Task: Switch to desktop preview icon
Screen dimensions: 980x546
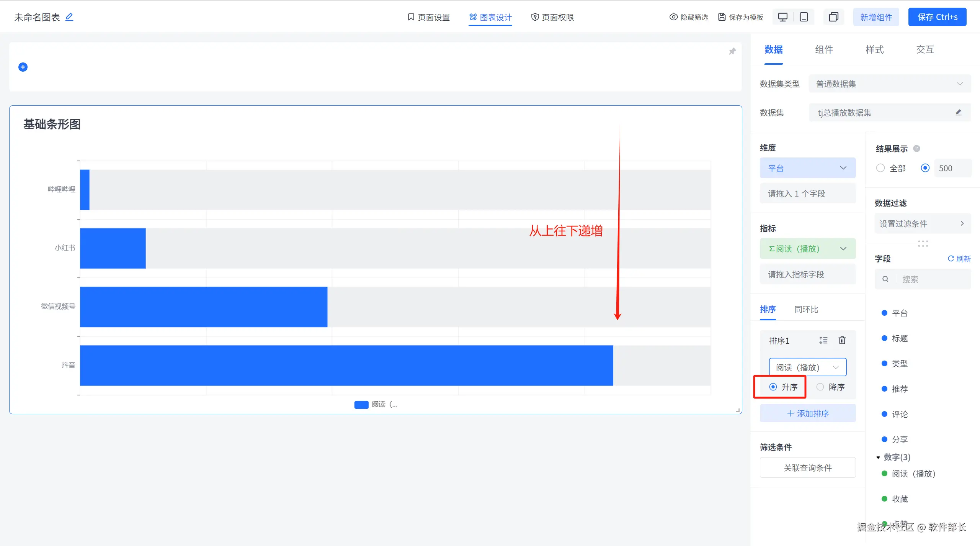Action: (x=782, y=17)
